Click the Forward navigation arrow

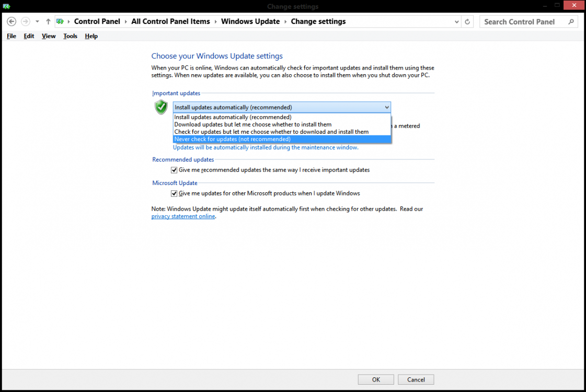click(26, 21)
